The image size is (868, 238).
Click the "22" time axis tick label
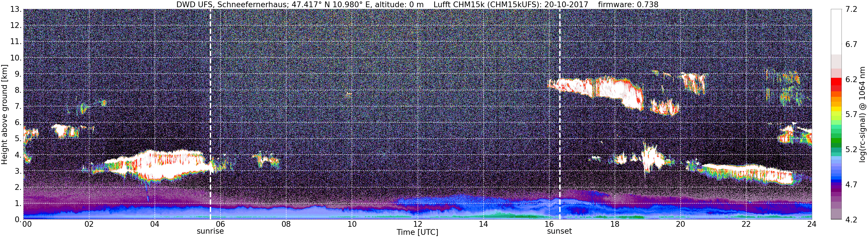[x=746, y=224]
